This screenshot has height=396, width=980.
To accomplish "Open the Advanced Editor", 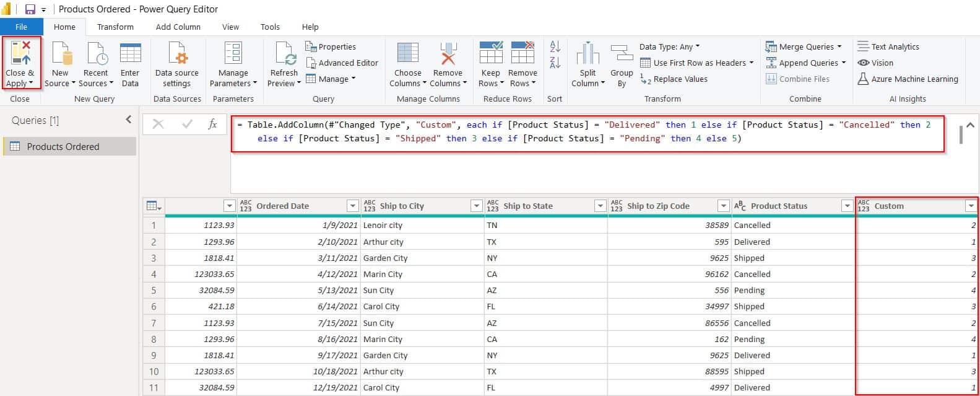I will pyautogui.click(x=342, y=63).
